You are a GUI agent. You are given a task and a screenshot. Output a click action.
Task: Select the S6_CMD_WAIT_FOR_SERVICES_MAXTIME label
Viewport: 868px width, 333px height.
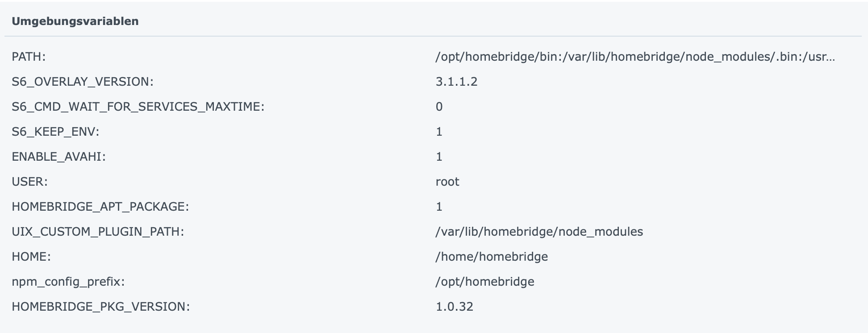(x=138, y=107)
